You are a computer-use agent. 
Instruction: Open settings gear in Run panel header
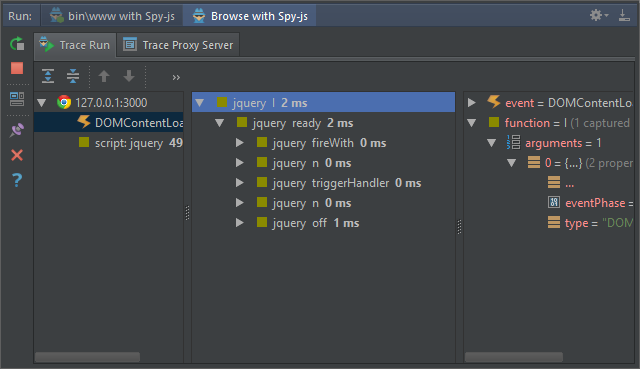click(598, 16)
